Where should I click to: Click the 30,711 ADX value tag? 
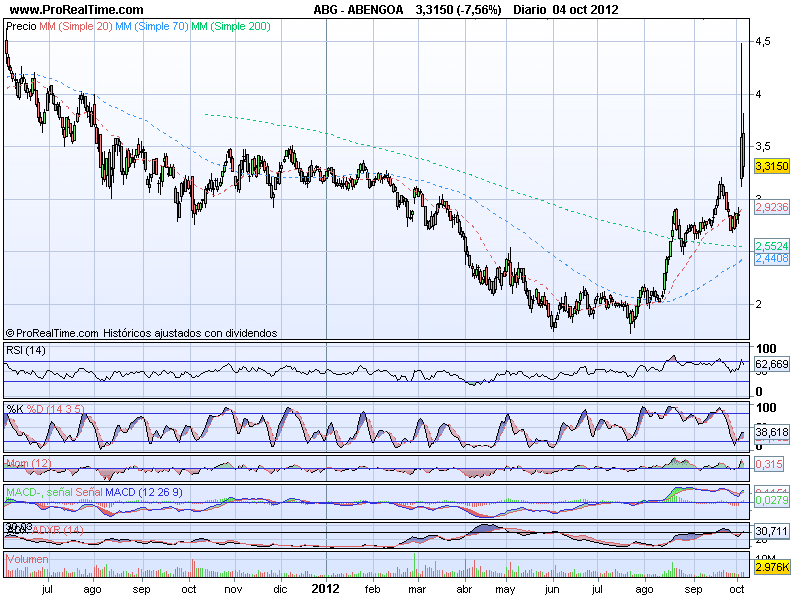(x=771, y=531)
